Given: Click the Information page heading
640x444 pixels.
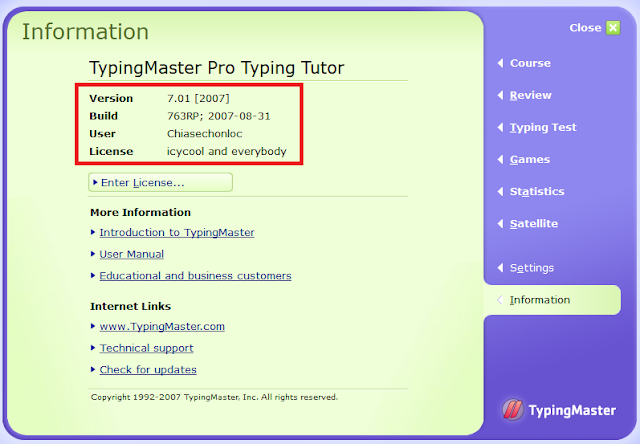Looking at the screenshot, I should click(85, 32).
